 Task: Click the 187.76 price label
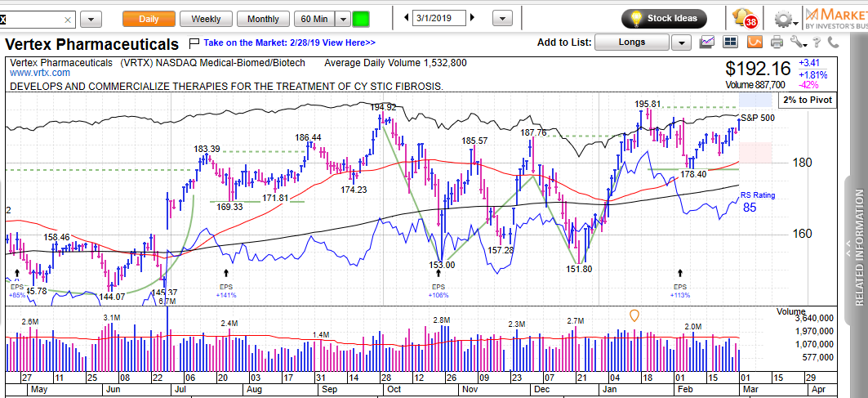533,133
